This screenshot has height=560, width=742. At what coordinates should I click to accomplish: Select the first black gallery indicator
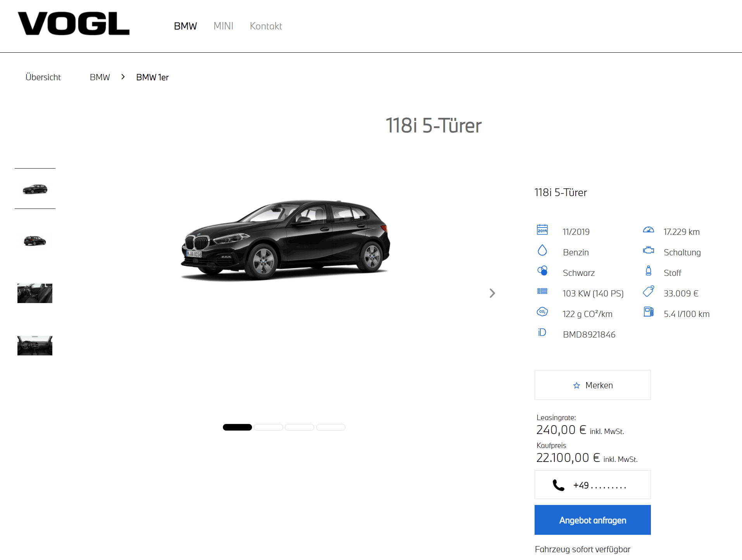237,427
